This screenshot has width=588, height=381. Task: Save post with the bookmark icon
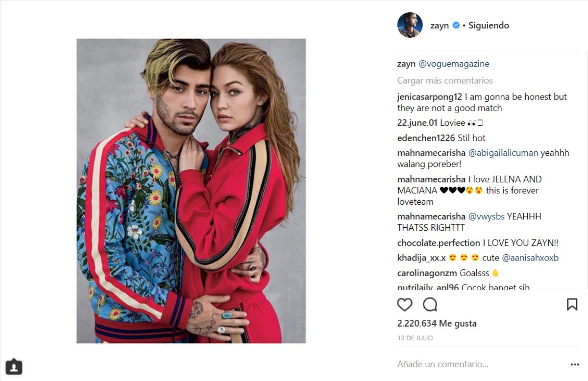(572, 305)
